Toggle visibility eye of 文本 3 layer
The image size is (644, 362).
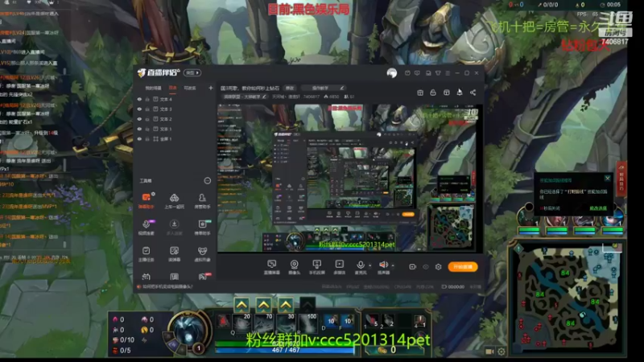point(139,109)
